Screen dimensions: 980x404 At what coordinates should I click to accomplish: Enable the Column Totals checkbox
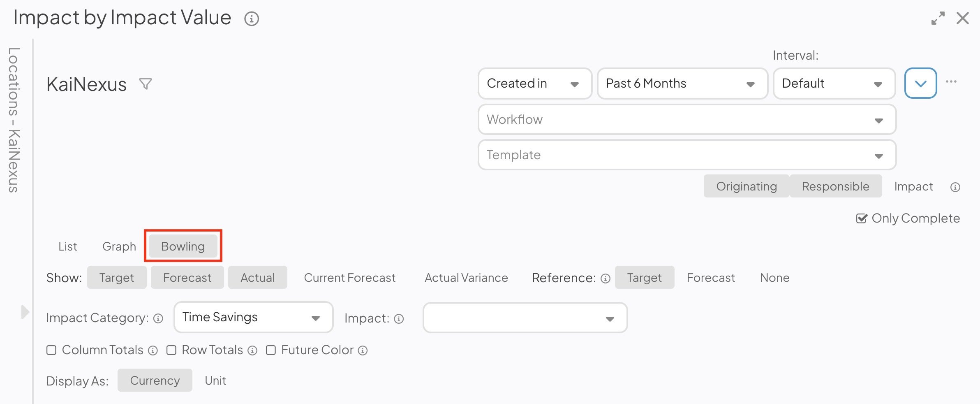click(x=51, y=350)
